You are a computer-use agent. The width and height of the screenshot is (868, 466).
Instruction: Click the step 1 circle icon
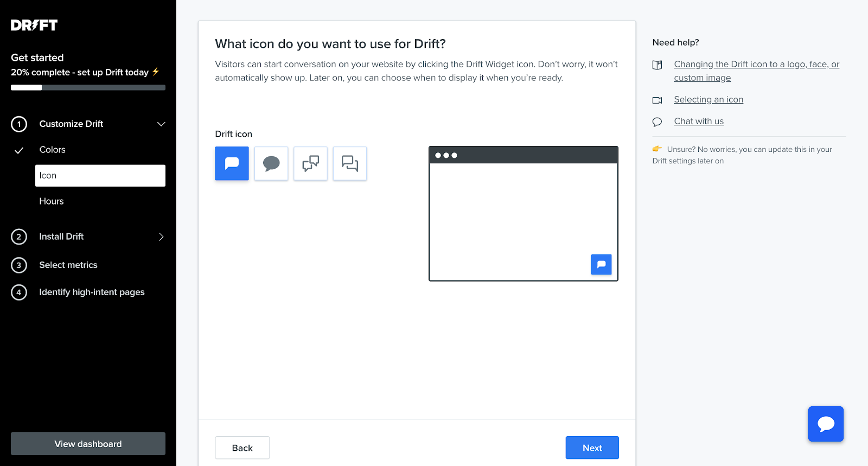(x=19, y=124)
